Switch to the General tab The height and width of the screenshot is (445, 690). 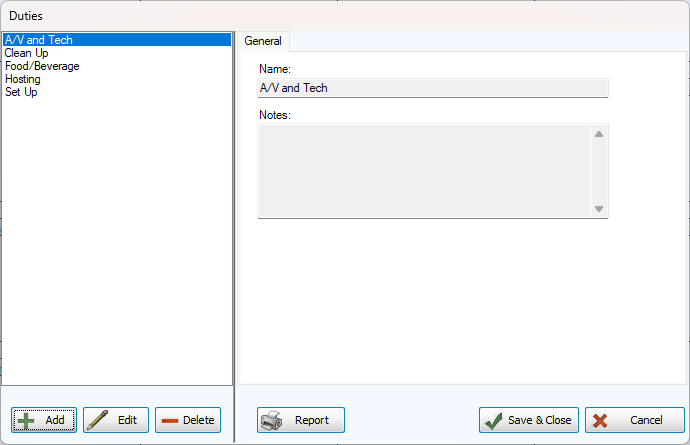click(x=263, y=41)
